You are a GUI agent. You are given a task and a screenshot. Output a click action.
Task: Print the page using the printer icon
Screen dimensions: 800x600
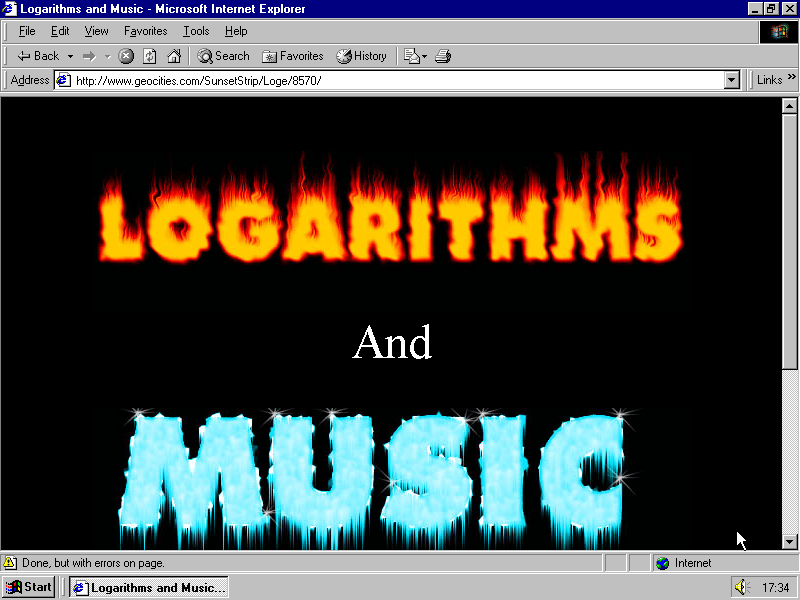(x=443, y=56)
